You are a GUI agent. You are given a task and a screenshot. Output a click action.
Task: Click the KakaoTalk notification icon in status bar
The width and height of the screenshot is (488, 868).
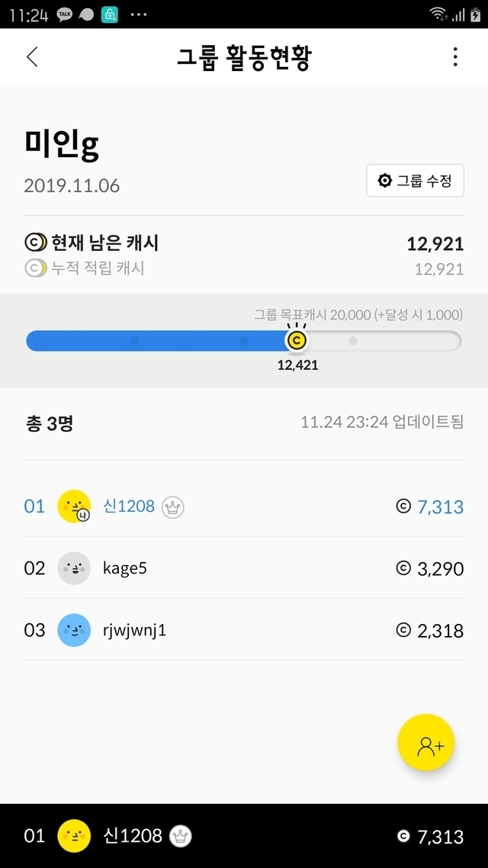click(64, 14)
